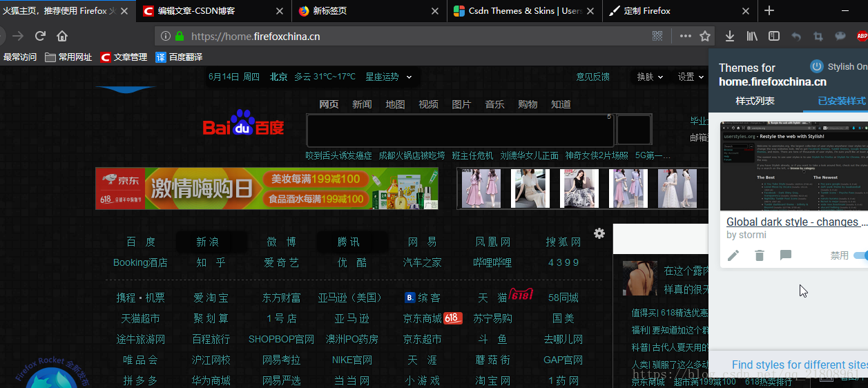868x388 pixels.
Task: Open a new tab with the plus button
Action: (x=769, y=10)
